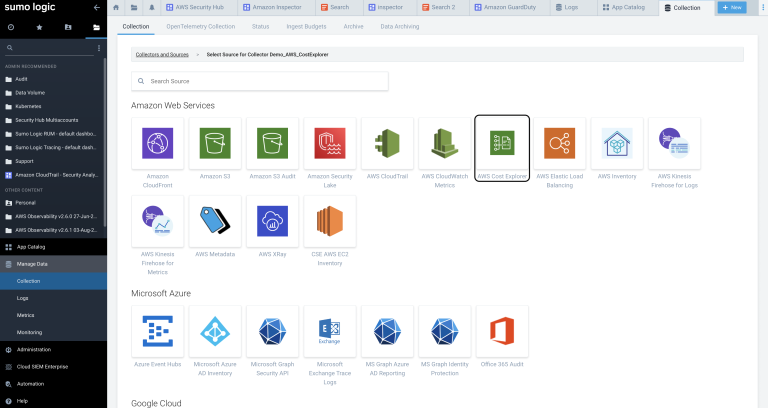Open the Help menu
The image size is (768, 408).
53,401
